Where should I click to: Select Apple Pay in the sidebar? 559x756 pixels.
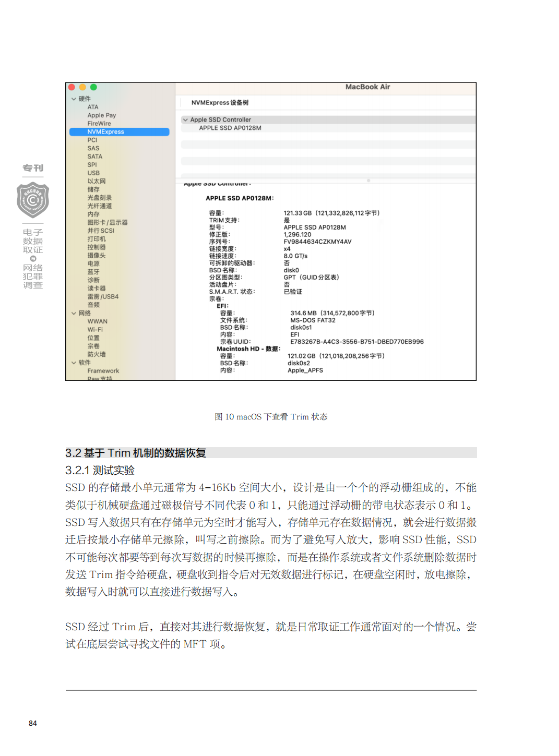[102, 115]
